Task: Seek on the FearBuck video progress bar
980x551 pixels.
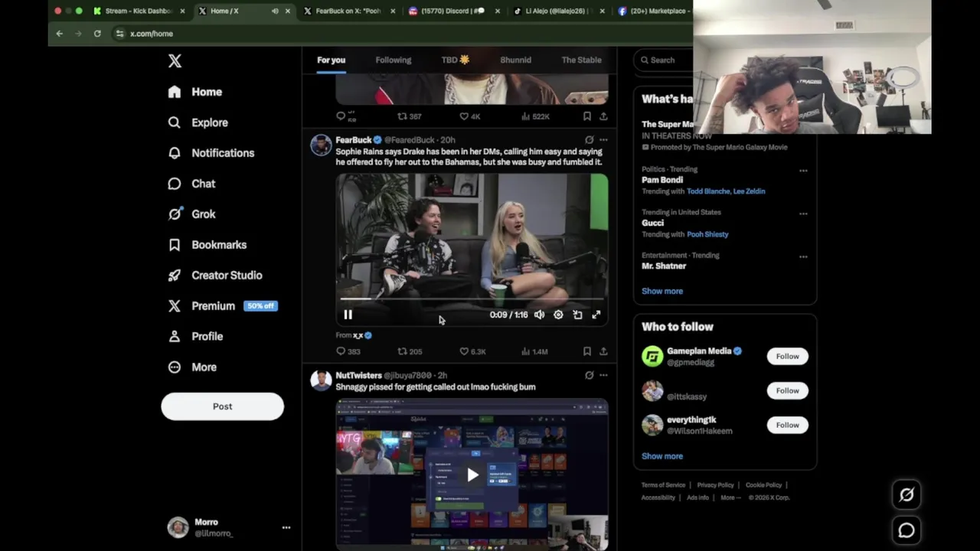Action: [x=472, y=298]
